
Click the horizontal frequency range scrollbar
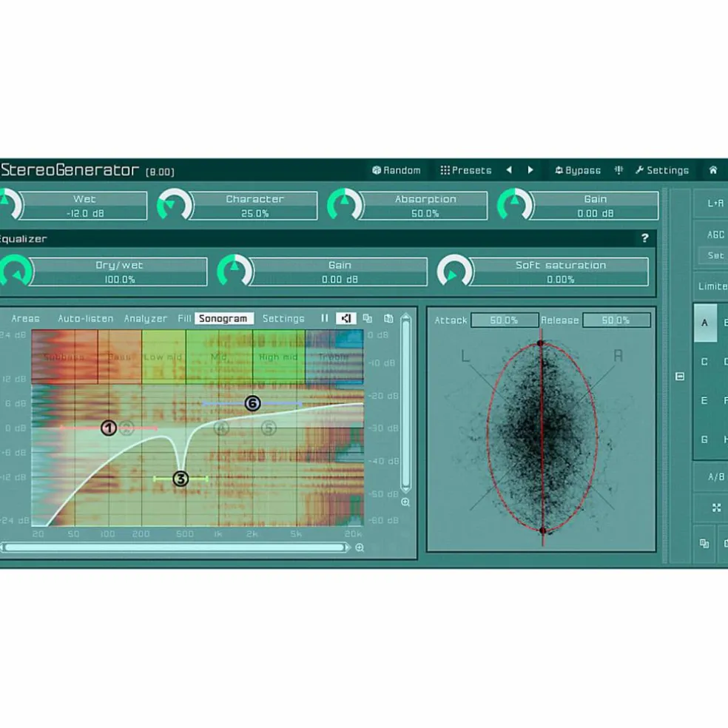click(175, 548)
